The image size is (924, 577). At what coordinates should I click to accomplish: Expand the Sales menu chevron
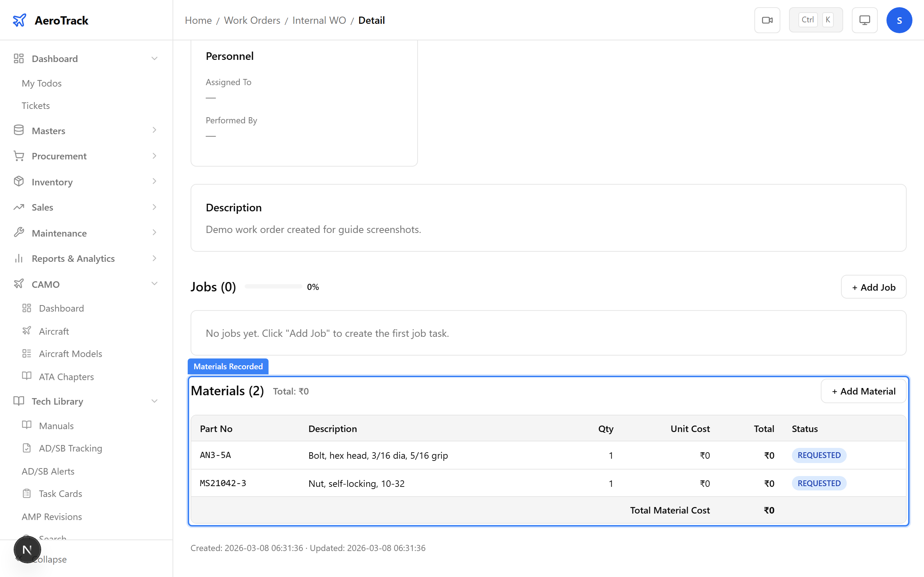154,207
